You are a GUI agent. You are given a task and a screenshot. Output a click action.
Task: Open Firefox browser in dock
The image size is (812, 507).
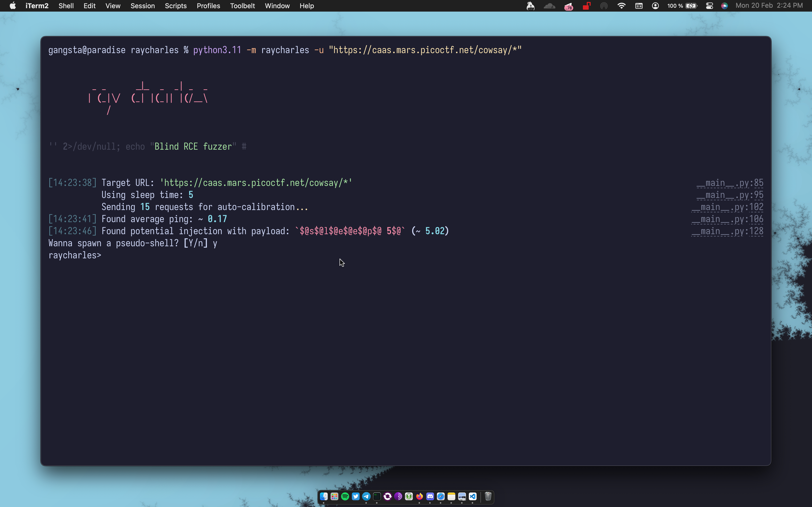(x=420, y=496)
